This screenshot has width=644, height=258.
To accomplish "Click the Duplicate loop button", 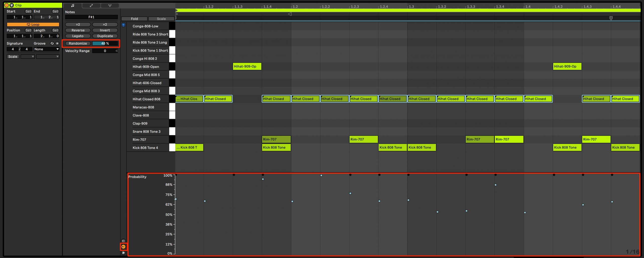I will pos(105,36).
